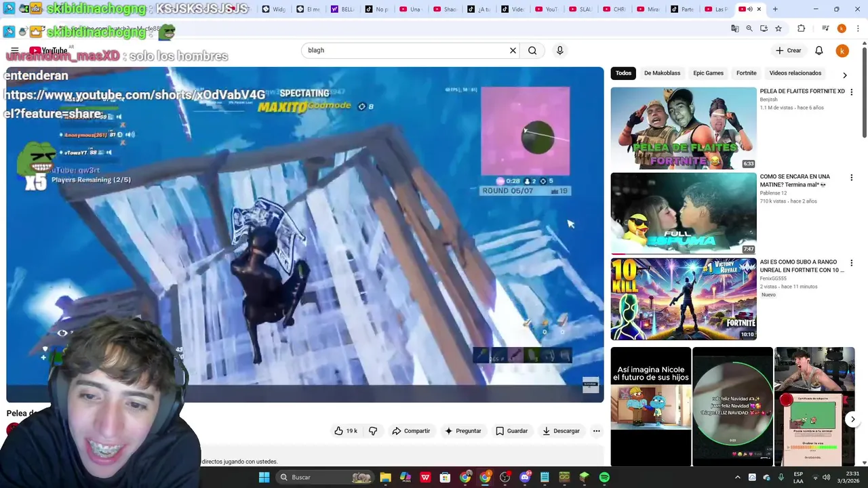This screenshot has width=868, height=488.
Task: Open YouTube notifications bell
Action: click(x=818, y=50)
